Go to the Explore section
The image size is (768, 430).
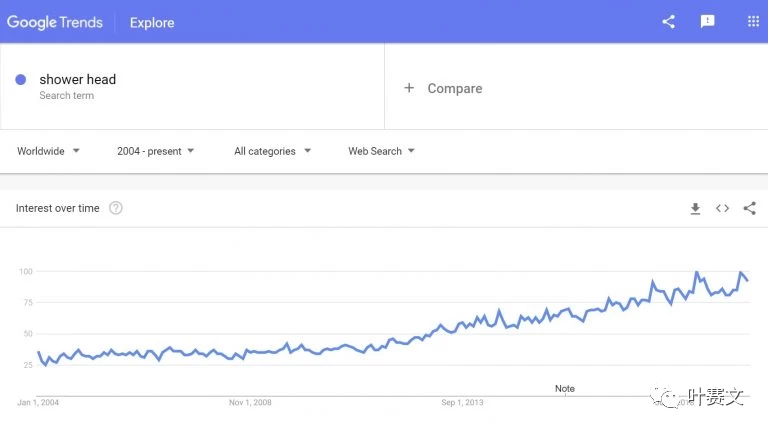(x=152, y=23)
